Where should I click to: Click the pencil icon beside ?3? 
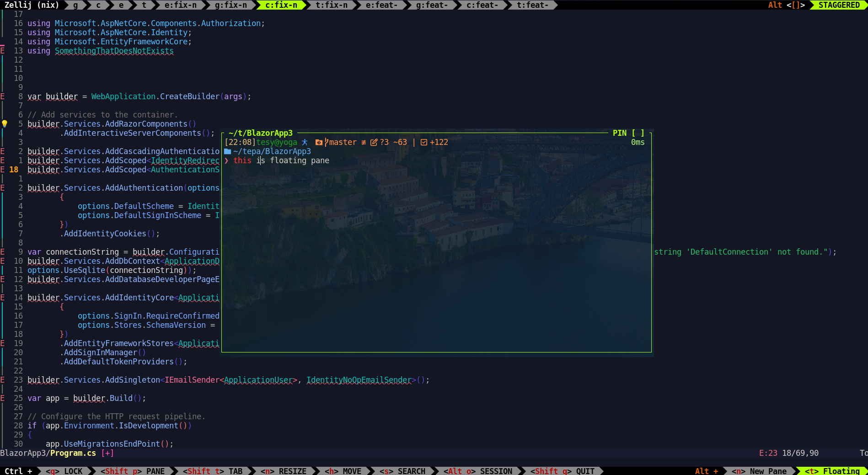(x=374, y=142)
